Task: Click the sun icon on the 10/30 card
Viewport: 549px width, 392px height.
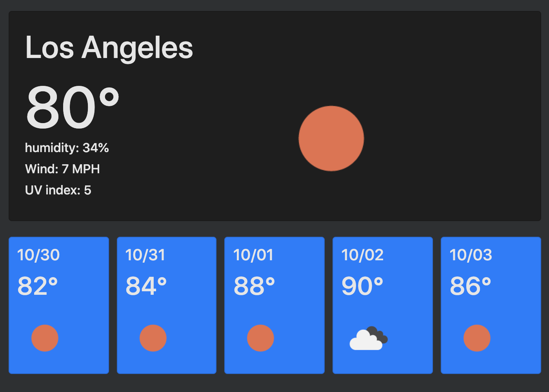Action: (45, 338)
